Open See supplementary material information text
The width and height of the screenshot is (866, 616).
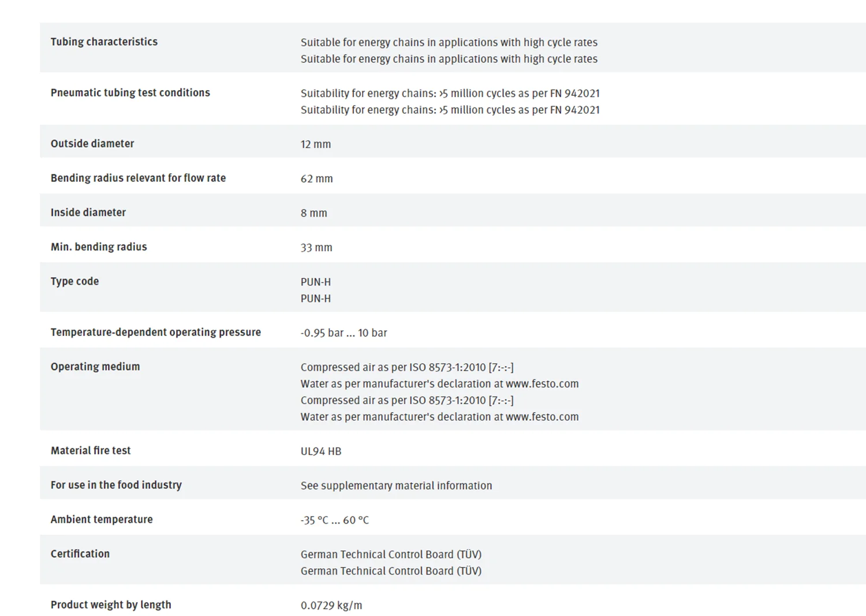coord(396,486)
